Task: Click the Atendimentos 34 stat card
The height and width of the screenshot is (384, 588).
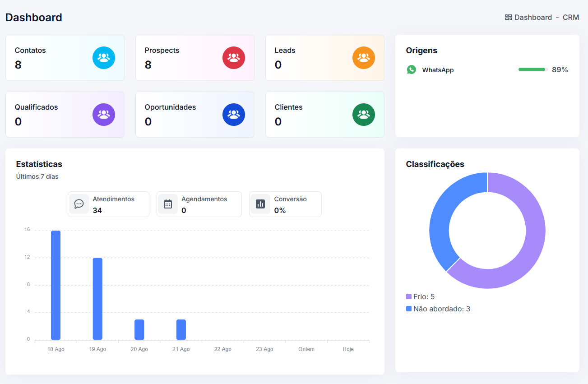Action: 108,204
